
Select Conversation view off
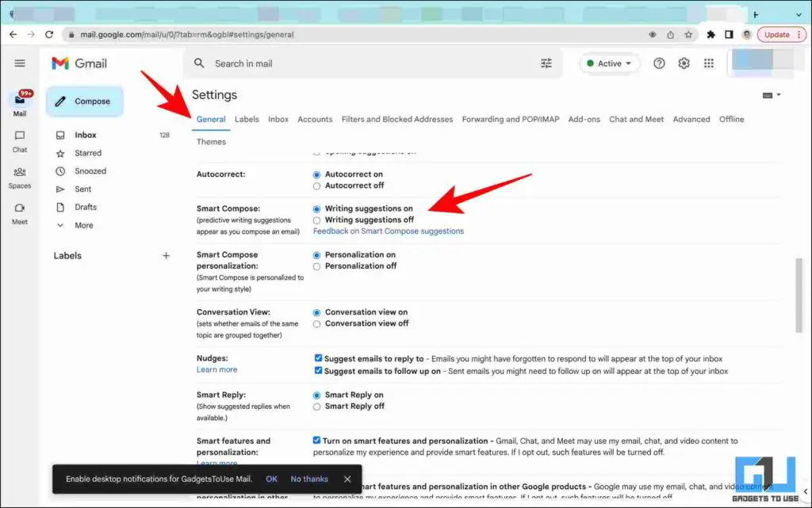pos(316,324)
